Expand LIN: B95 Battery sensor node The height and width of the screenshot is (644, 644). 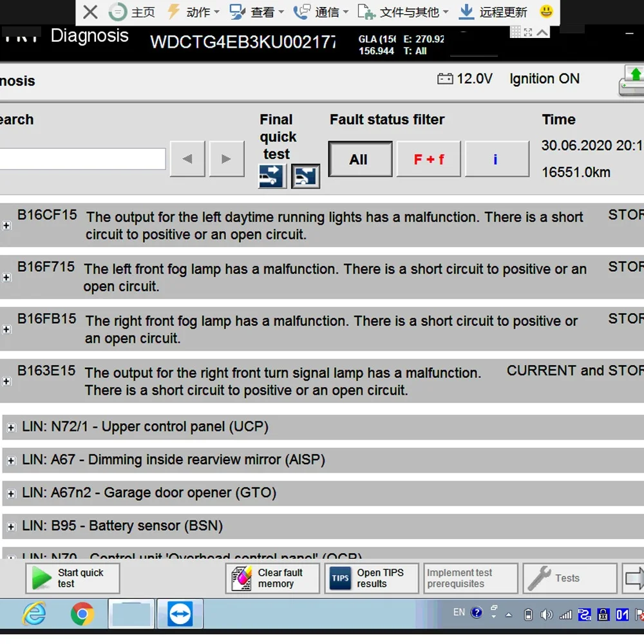pyautogui.click(x=11, y=527)
